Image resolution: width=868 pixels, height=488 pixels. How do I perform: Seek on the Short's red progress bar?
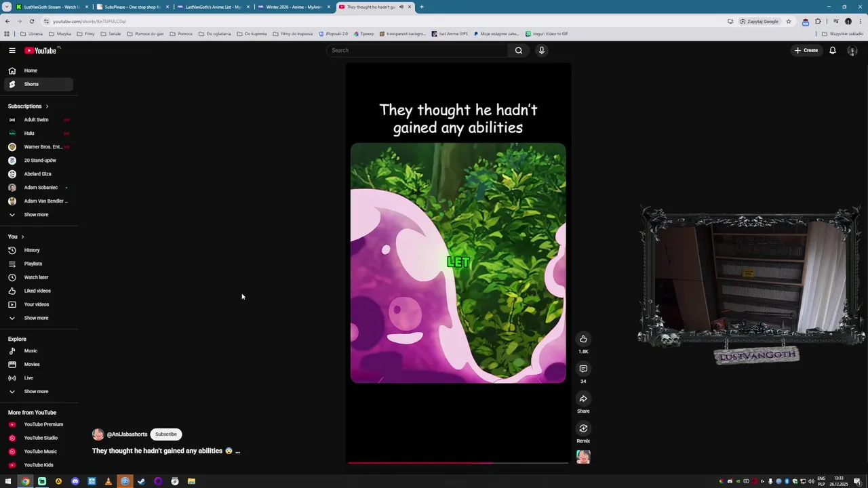(458, 463)
